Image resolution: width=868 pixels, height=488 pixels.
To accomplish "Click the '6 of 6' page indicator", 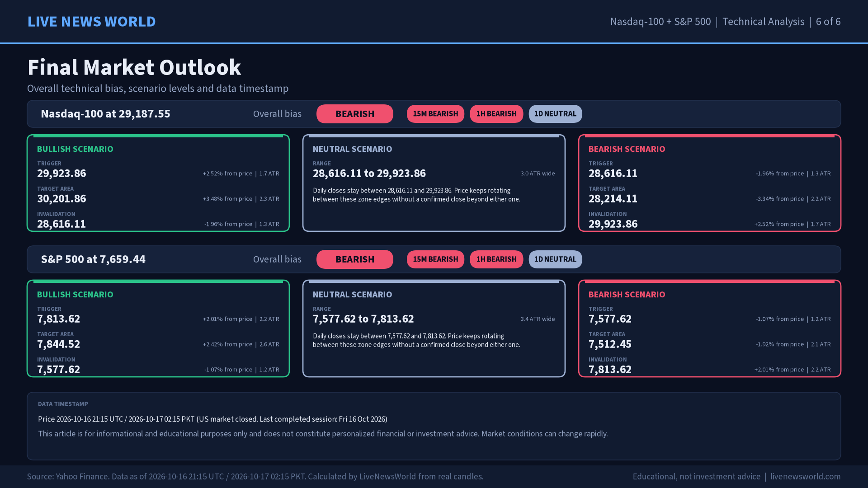I will [x=828, y=22].
